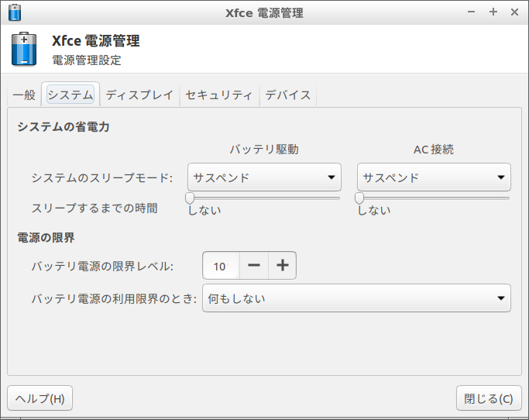Click the large battery icon in the header

pyautogui.click(x=23, y=49)
